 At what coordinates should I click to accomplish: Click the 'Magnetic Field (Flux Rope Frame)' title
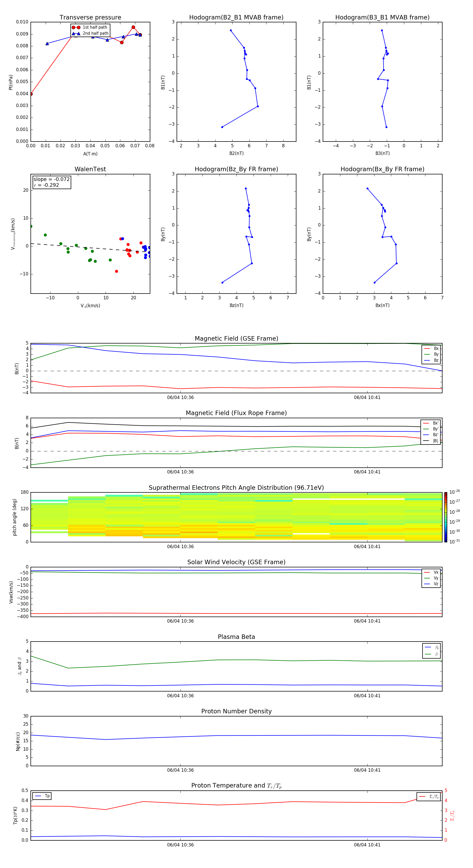(236, 413)
